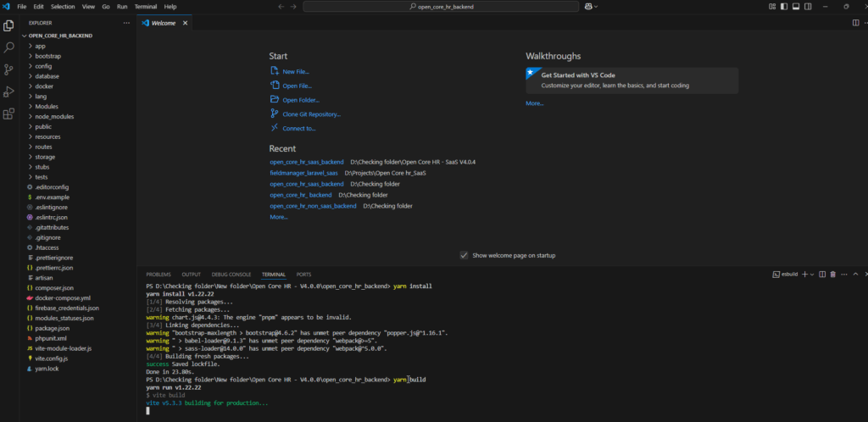868x422 pixels.
Task: Maximize the panel size with the chevron
Action: tap(855, 275)
